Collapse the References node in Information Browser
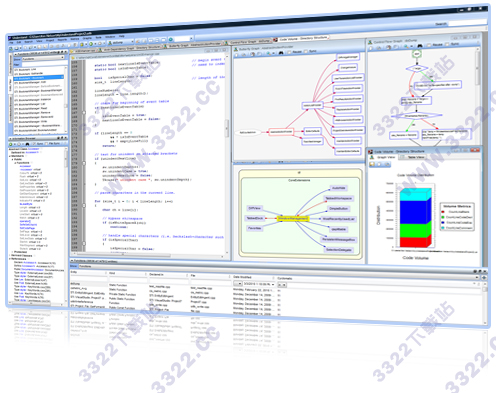 click(10, 259)
